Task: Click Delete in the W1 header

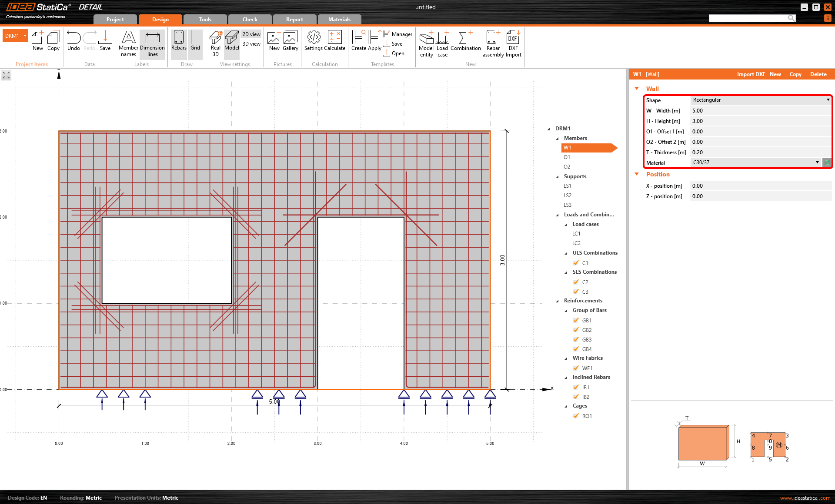Action: point(818,74)
